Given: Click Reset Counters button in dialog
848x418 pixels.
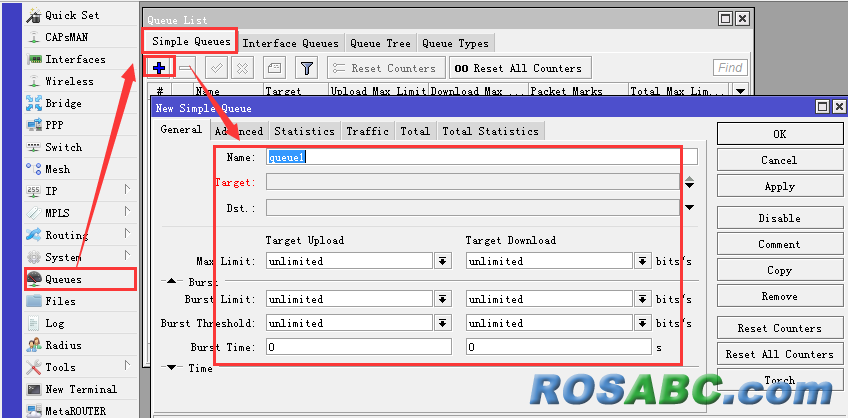Looking at the screenshot, I should [x=779, y=328].
